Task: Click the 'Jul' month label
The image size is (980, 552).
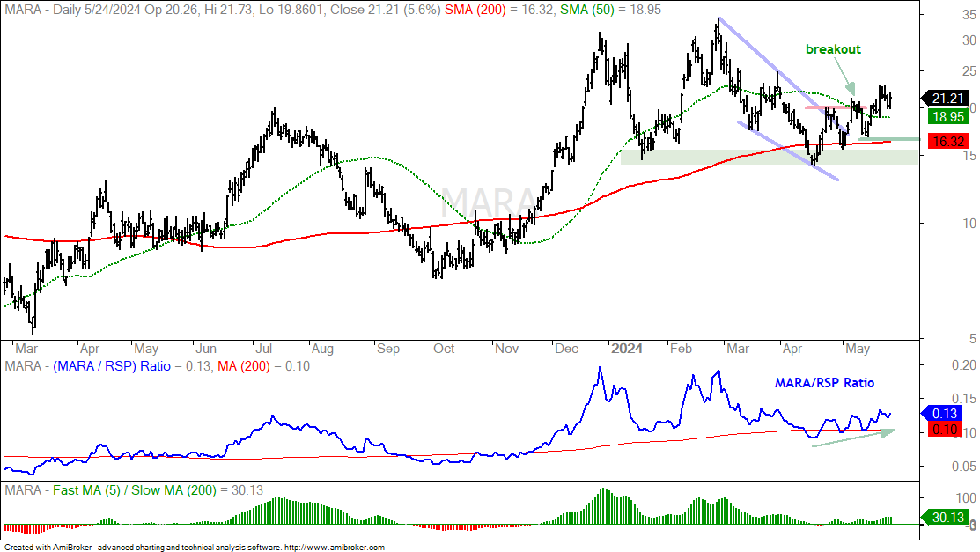Action: click(263, 349)
